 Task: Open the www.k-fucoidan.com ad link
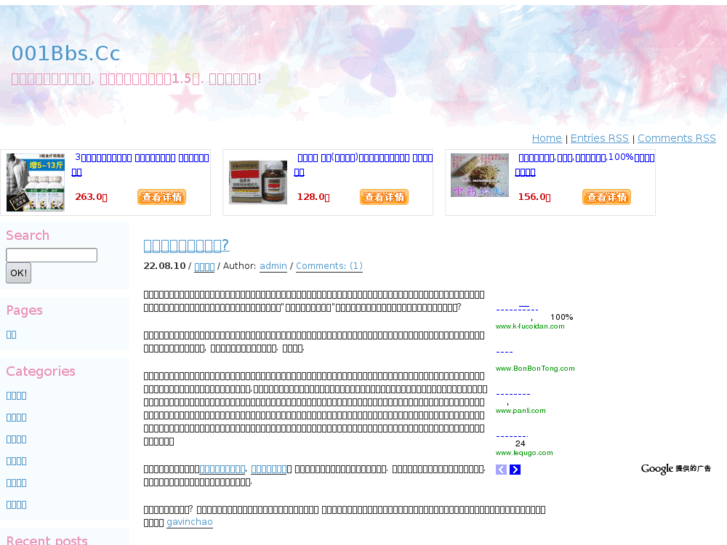pos(530,327)
